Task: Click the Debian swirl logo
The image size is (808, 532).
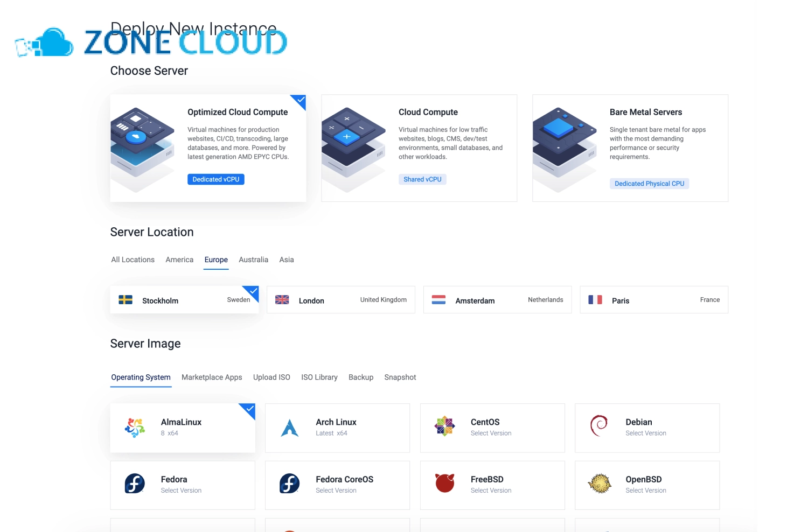Action: click(599, 426)
